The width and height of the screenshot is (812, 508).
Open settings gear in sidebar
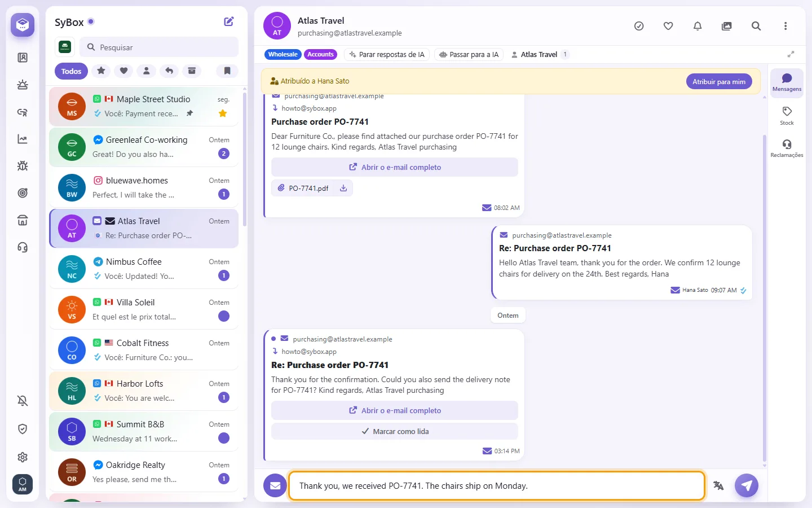[23, 457]
